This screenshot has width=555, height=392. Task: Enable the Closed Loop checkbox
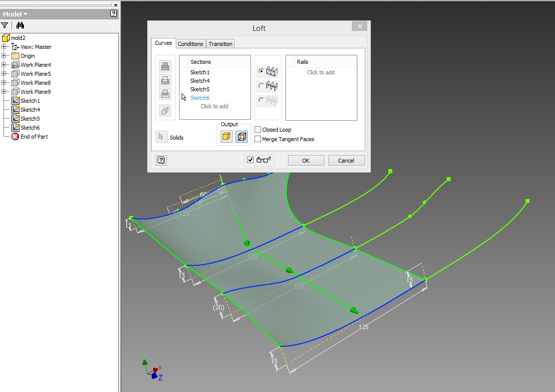coord(258,130)
